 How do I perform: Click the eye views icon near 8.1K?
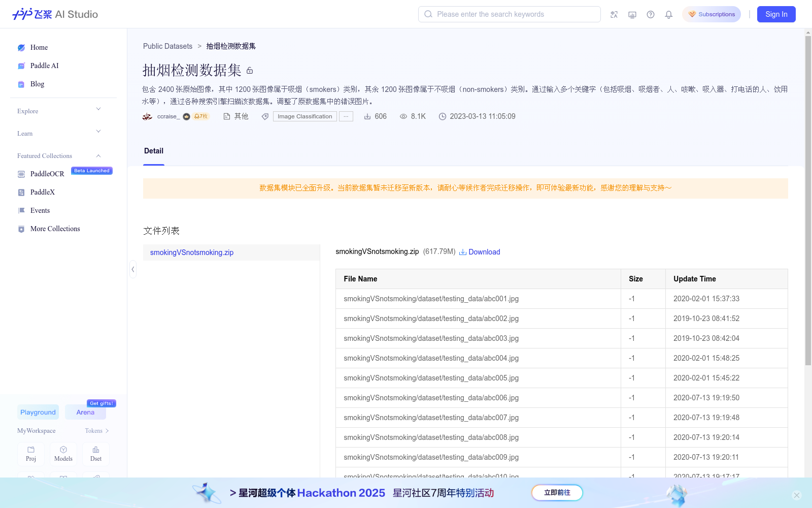coord(403,116)
